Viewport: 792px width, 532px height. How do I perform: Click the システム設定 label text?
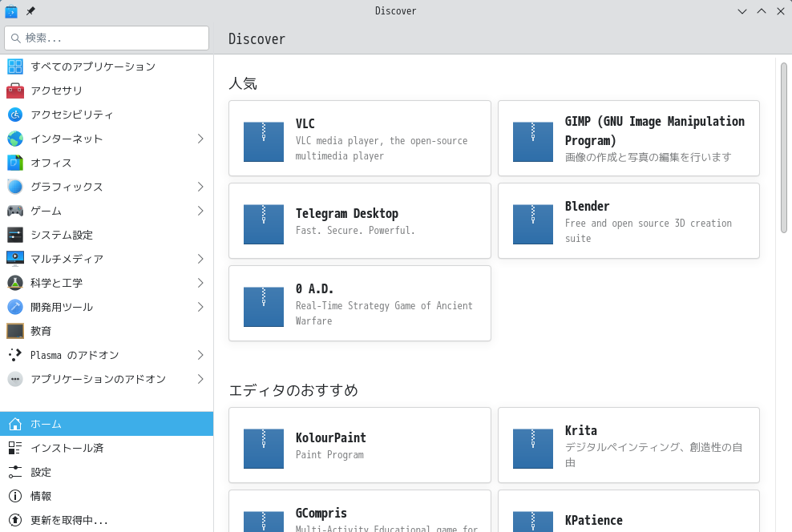click(x=62, y=235)
